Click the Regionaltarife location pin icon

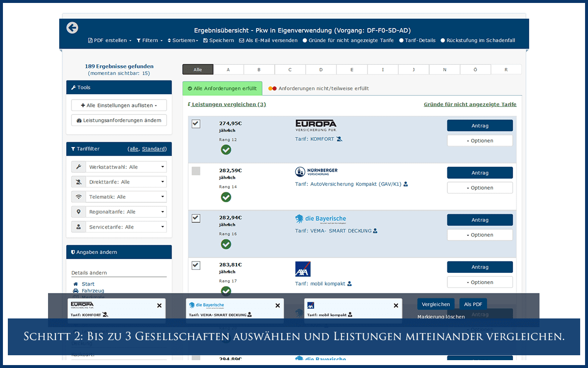[x=78, y=211]
